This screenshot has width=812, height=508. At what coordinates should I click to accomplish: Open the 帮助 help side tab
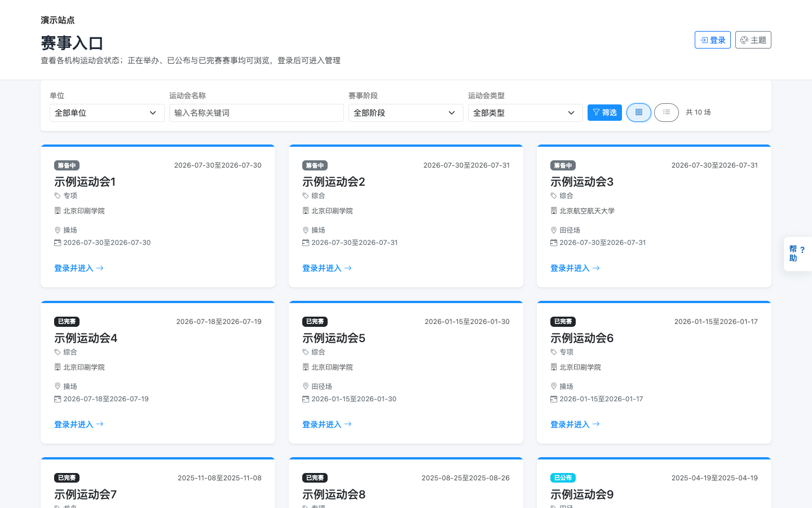pos(797,254)
